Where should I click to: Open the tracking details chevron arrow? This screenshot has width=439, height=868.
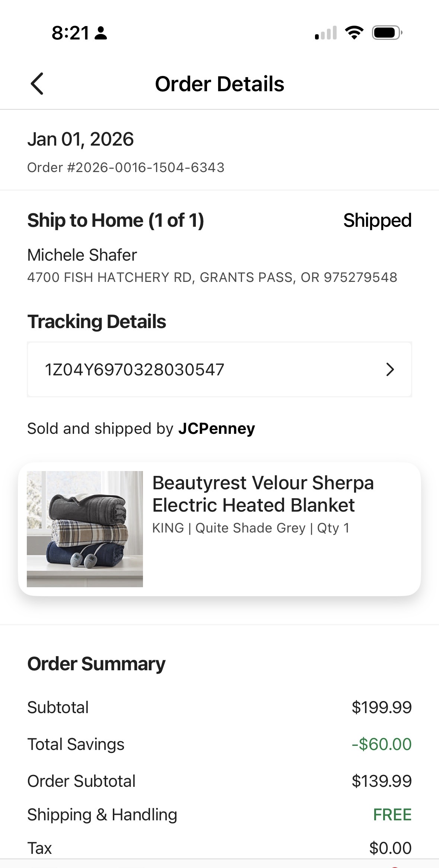click(x=389, y=369)
